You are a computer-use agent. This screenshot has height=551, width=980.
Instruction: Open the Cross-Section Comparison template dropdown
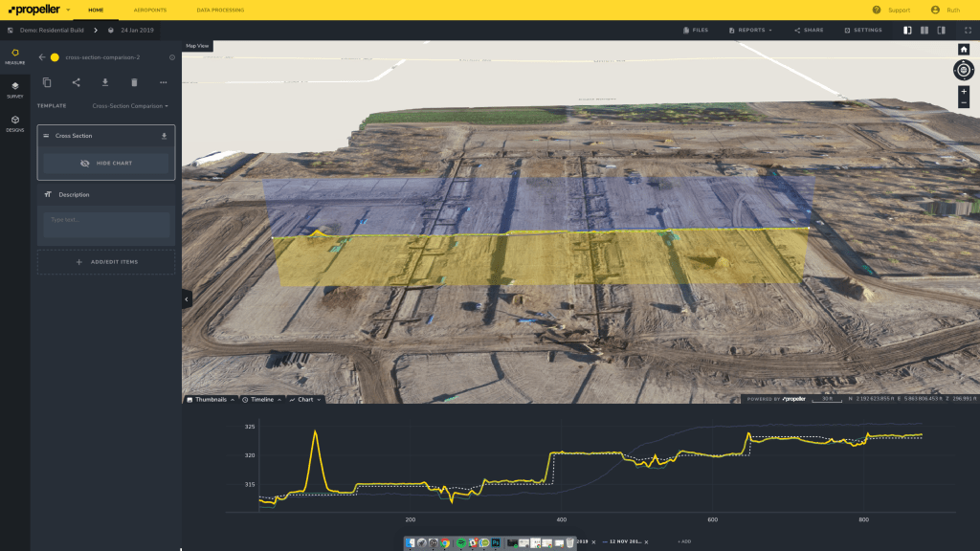[x=129, y=105]
